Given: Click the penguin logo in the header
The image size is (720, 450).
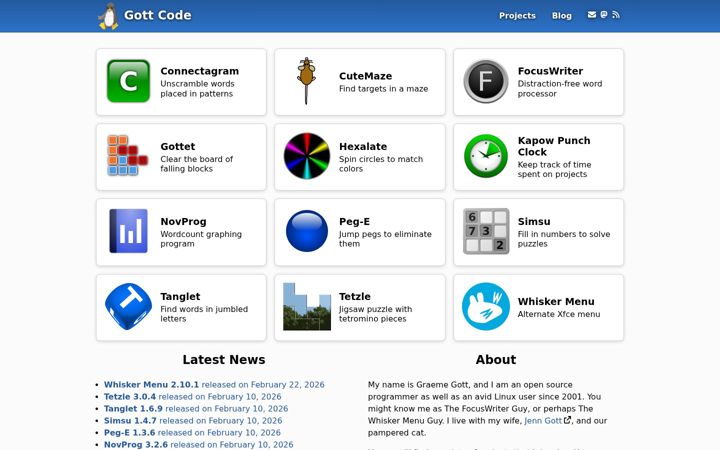Looking at the screenshot, I should coord(108,17).
